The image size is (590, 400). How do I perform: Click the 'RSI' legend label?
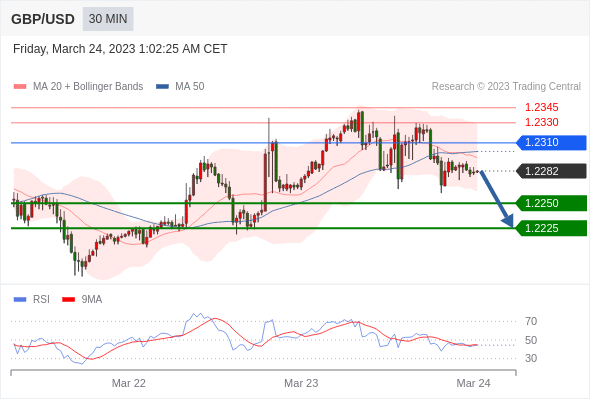tap(41, 300)
